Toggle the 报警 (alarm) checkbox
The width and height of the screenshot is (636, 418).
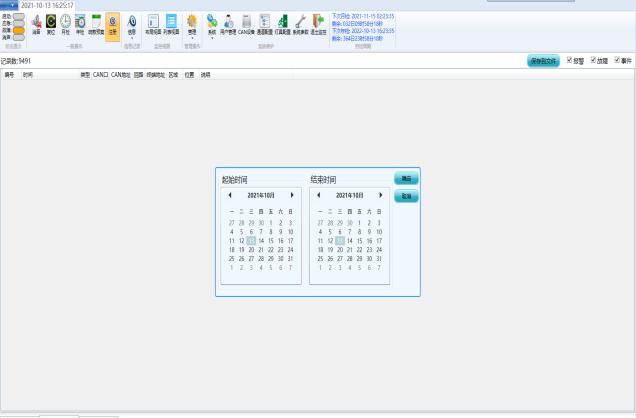pyautogui.click(x=570, y=61)
